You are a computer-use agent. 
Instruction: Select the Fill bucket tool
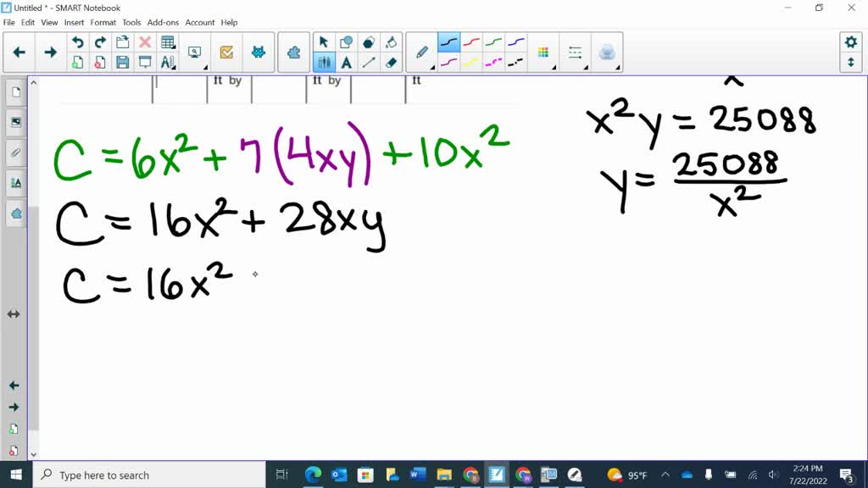(391, 42)
